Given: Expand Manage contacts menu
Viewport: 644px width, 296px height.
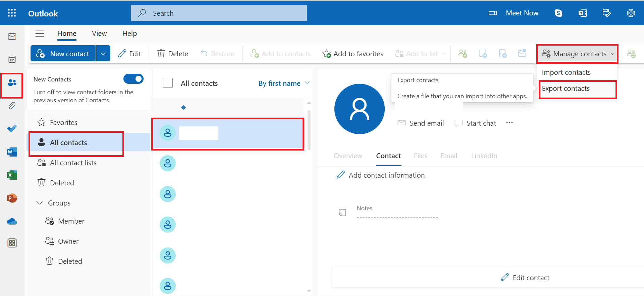Looking at the screenshot, I should tap(578, 54).
